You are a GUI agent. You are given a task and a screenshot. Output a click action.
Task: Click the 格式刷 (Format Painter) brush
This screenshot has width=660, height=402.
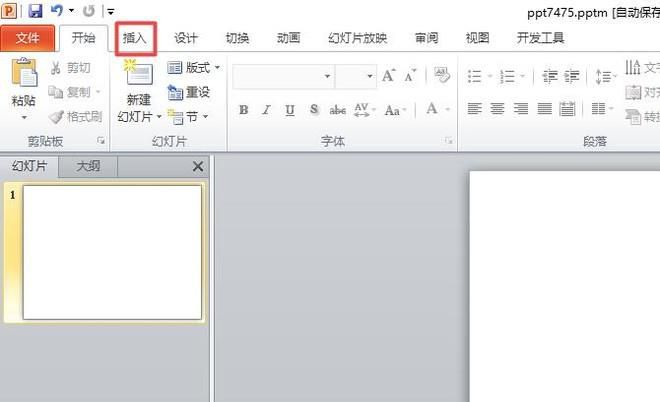75,117
